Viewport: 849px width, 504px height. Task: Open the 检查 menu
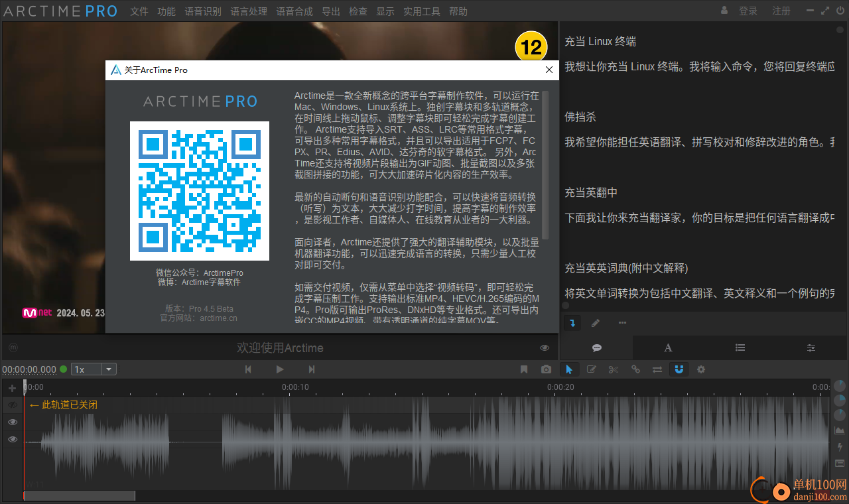[x=358, y=11]
